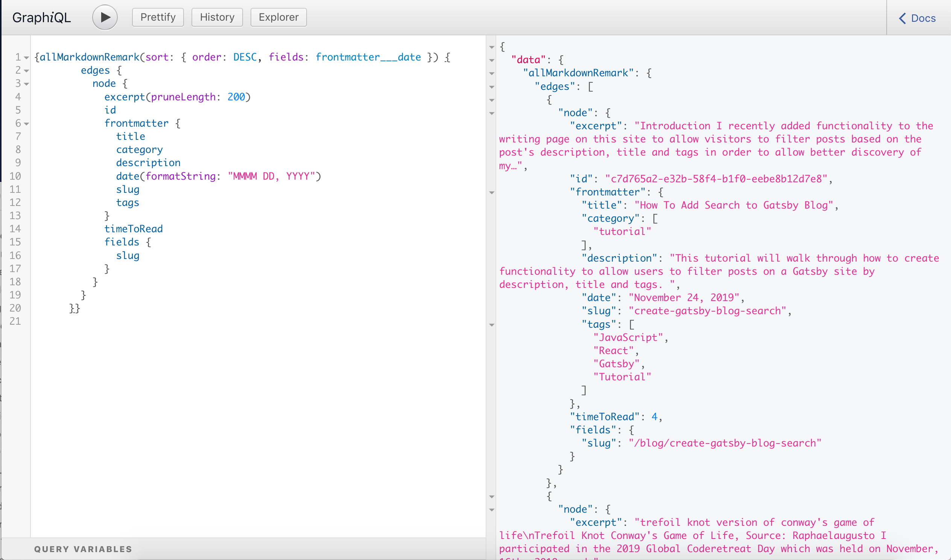Click the Docs chevron arrow icon
This screenshot has width=951, height=560.
click(902, 18)
